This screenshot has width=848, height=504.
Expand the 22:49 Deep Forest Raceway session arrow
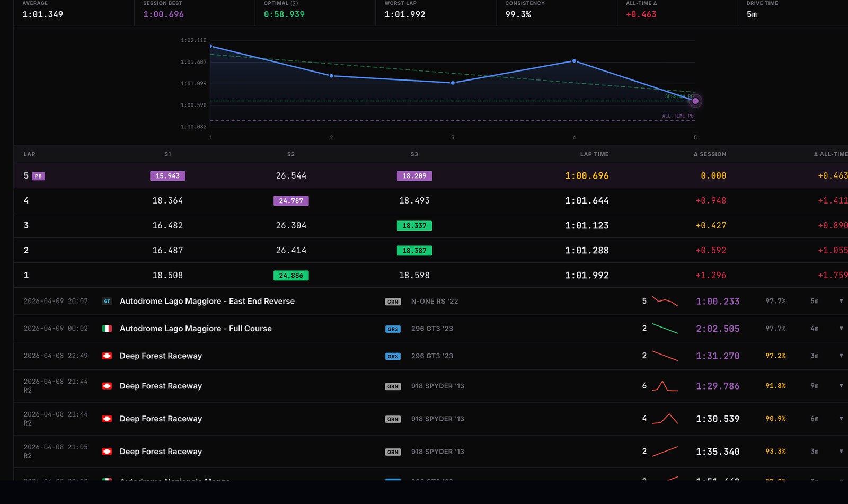click(841, 356)
